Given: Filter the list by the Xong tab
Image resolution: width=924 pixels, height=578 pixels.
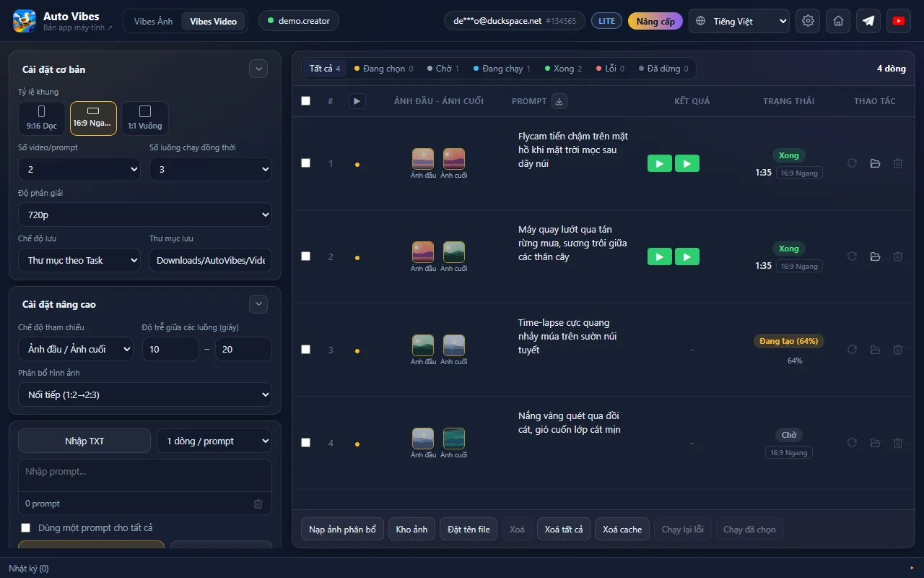Looking at the screenshot, I should (564, 69).
